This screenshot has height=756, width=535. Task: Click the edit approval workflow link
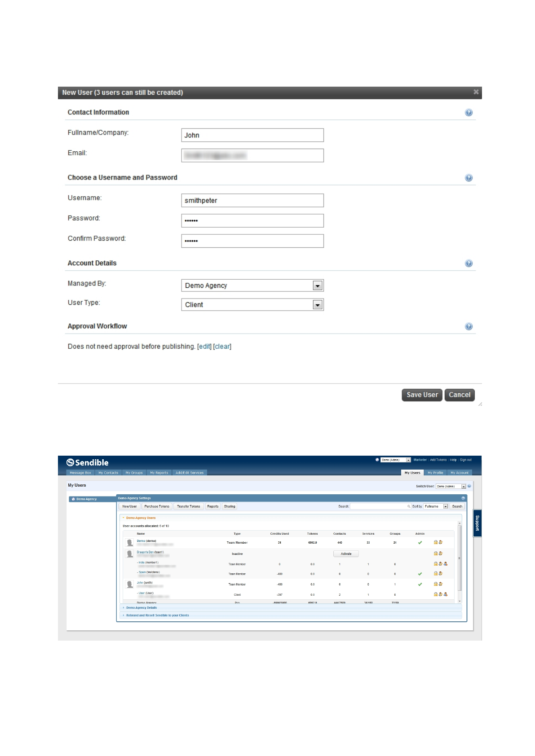204,347
